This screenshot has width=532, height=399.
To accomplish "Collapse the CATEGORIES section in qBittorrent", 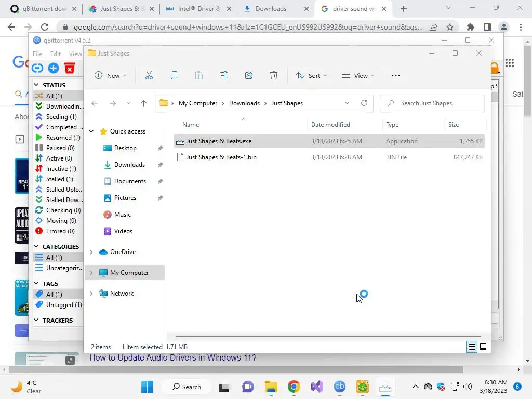I will point(36,246).
